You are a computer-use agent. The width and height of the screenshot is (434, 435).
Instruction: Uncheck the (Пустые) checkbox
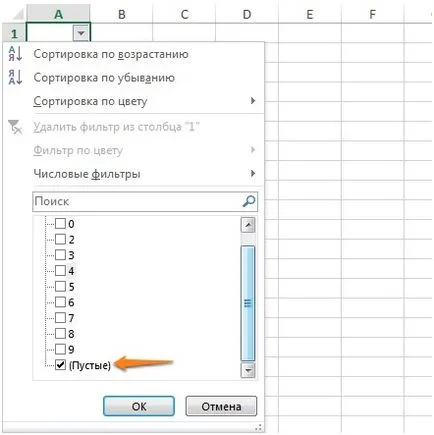point(60,365)
